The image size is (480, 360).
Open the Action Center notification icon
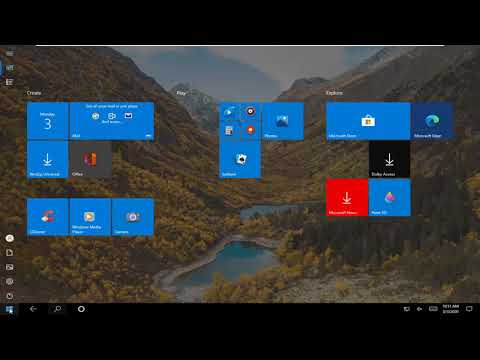pyautogui.click(x=469, y=309)
